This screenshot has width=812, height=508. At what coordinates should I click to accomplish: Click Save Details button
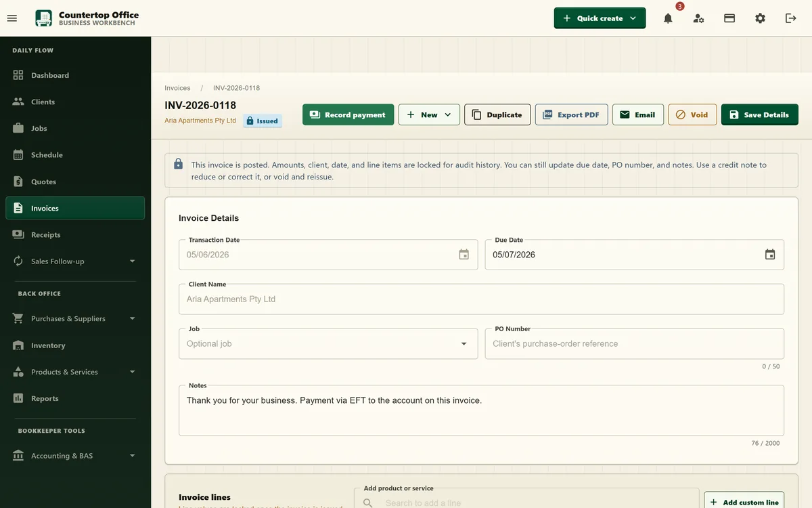click(x=760, y=114)
